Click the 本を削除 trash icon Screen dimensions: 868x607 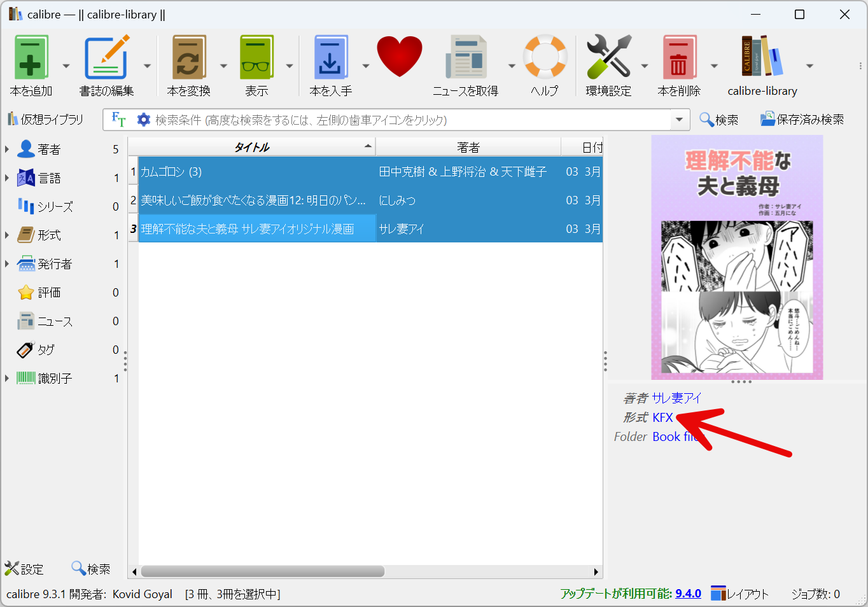coord(680,56)
